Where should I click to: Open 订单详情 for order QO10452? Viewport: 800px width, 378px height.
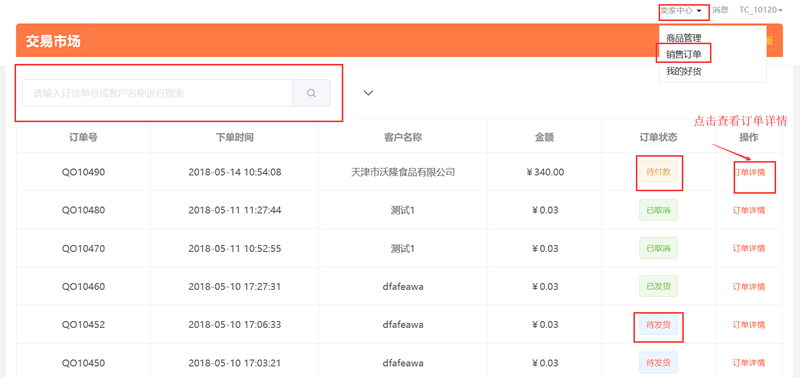[749, 325]
